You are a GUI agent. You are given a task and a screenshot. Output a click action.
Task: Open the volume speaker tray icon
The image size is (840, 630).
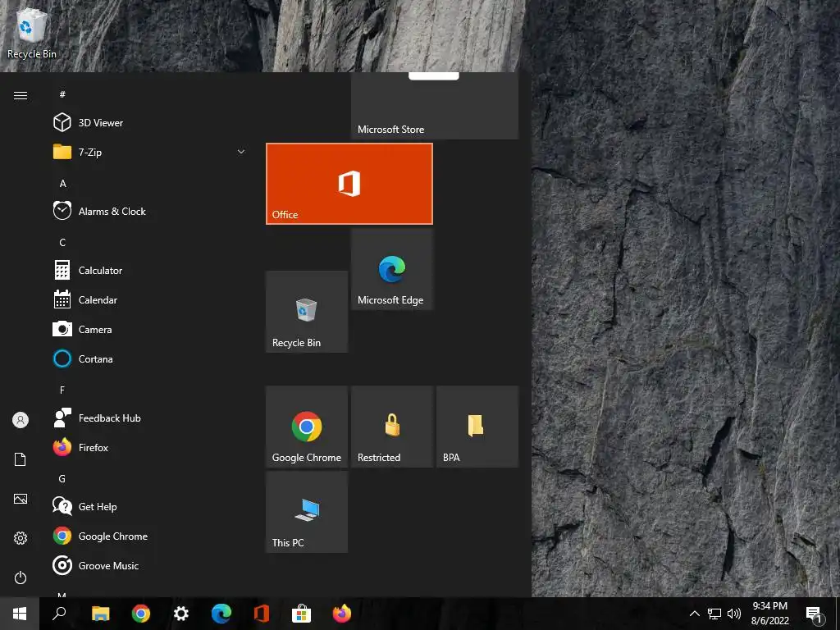734,614
